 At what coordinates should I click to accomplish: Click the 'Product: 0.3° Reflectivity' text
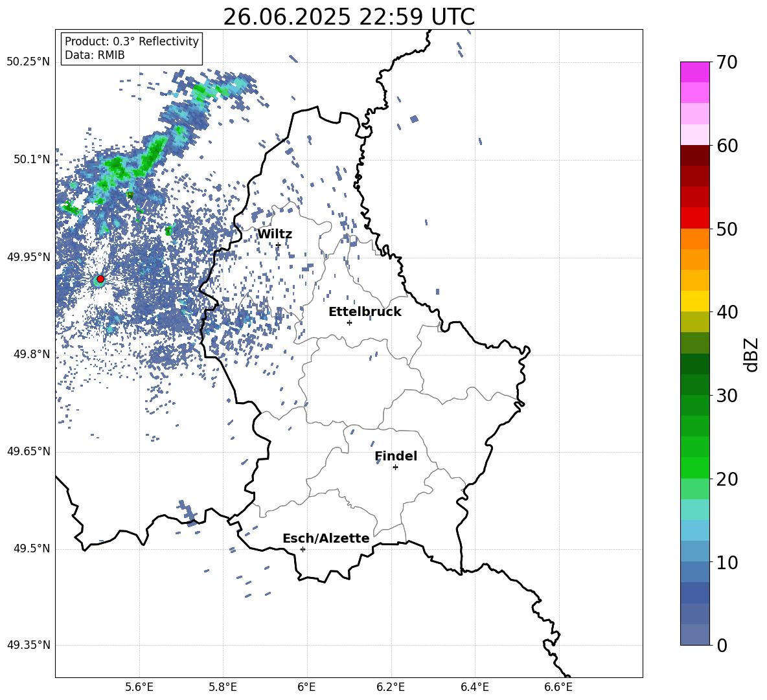[132, 41]
